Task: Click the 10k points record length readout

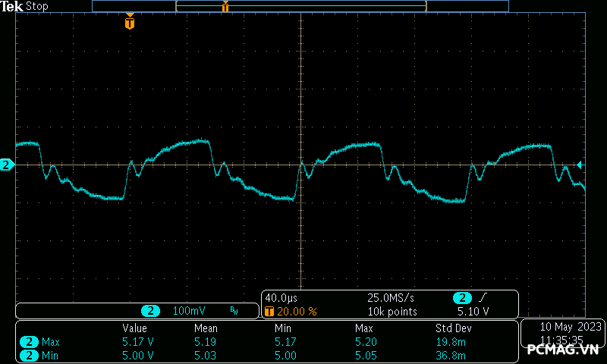Action: 392,312
